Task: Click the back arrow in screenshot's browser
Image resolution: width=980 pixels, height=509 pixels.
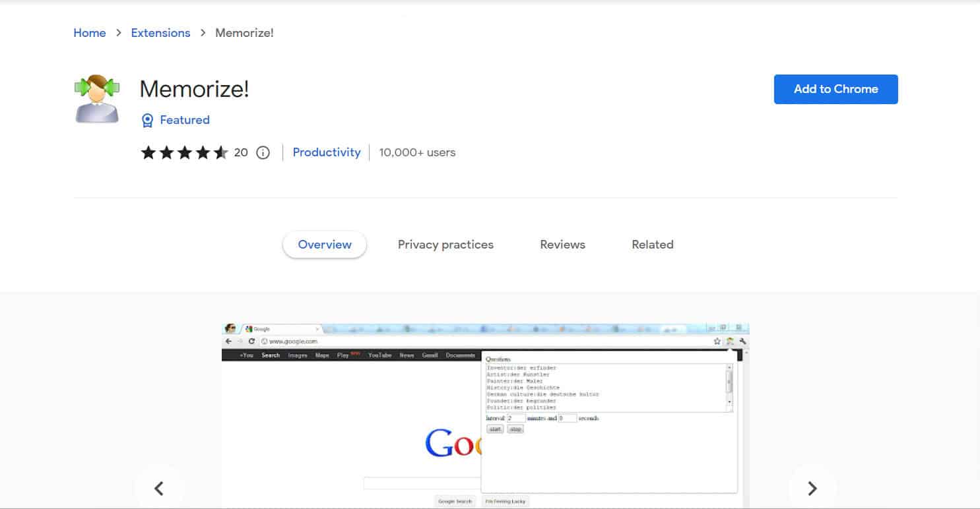Action: 228,342
